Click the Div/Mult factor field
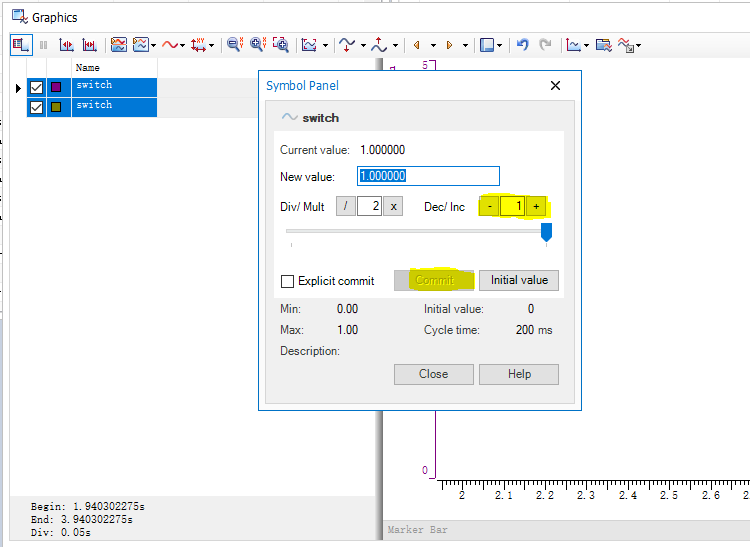Viewport: 750px width, 547px height. pos(369,206)
